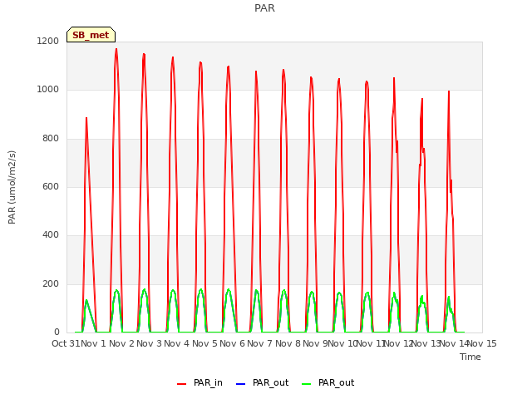The height and width of the screenshot is (399, 532).
Task: Click the green PAR_out legend swatch
Action: click(x=307, y=384)
